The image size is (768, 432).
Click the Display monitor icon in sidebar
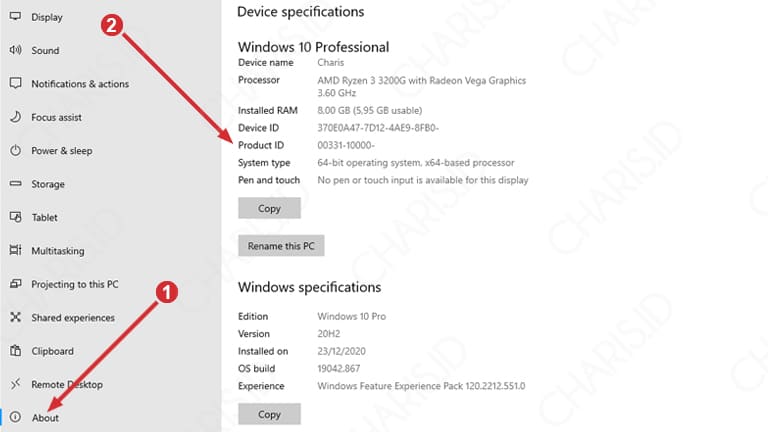pos(15,17)
